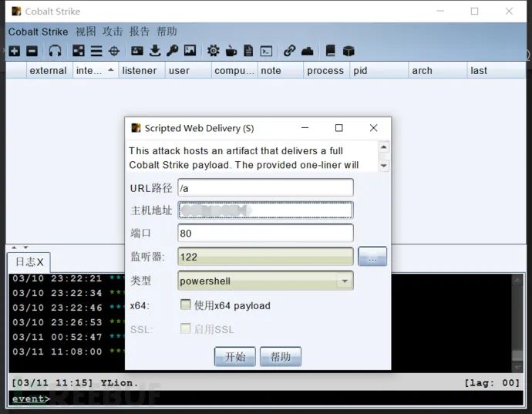Click the Disconnect minus icon
Image resolution: width=532 pixels, height=414 pixels.
(32, 51)
